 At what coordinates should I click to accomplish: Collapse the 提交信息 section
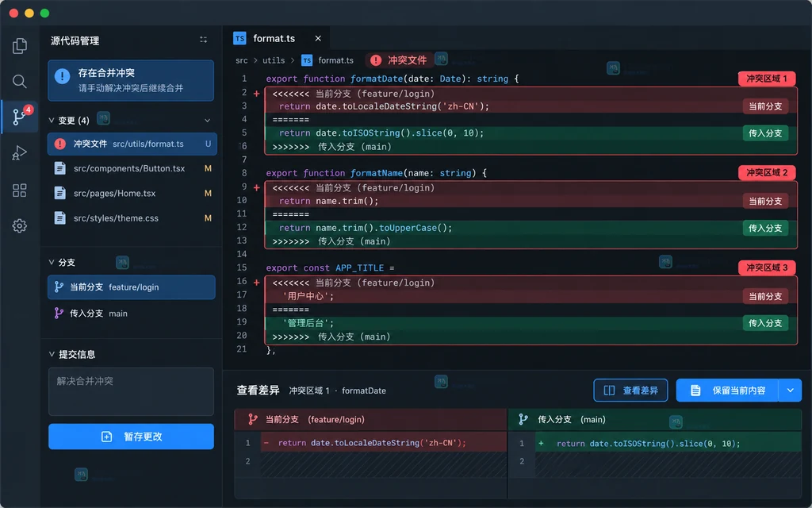coord(52,354)
